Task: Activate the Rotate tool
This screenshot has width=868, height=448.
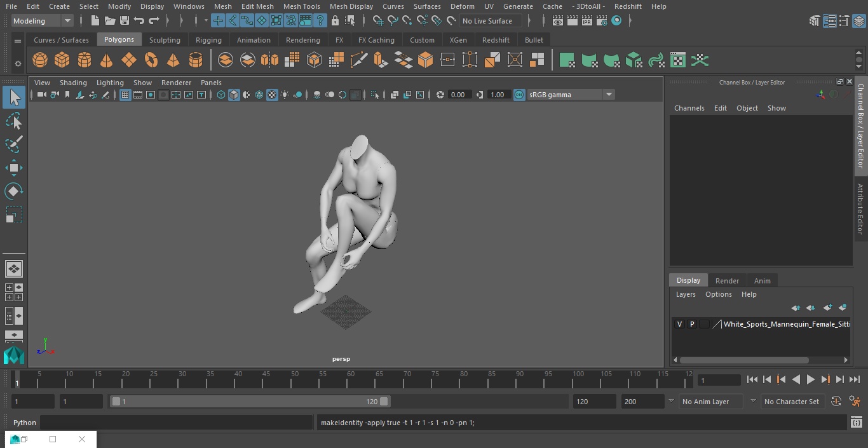Action: [14, 191]
